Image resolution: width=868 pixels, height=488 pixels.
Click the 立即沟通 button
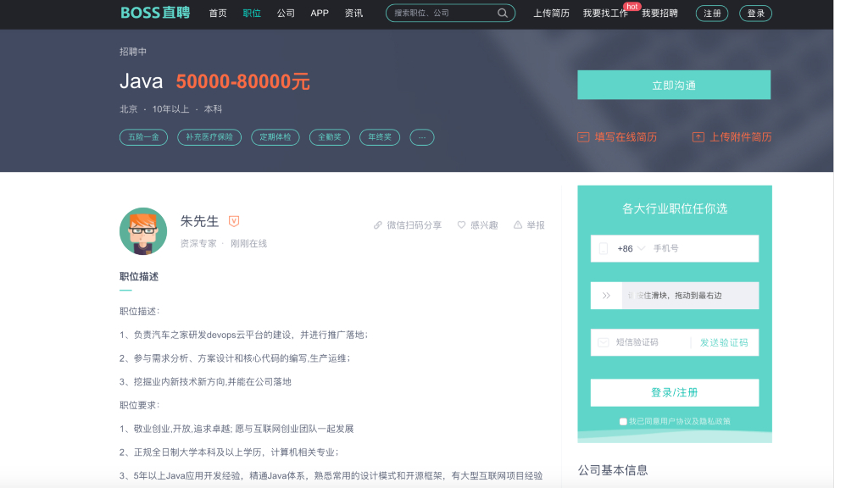point(674,85)
